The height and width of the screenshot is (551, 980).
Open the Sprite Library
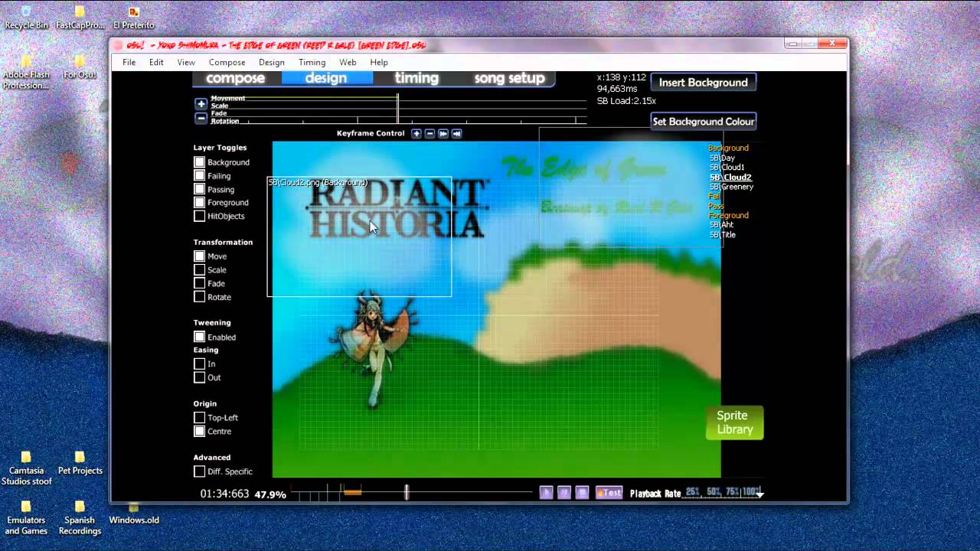click(x=735, y=422)
